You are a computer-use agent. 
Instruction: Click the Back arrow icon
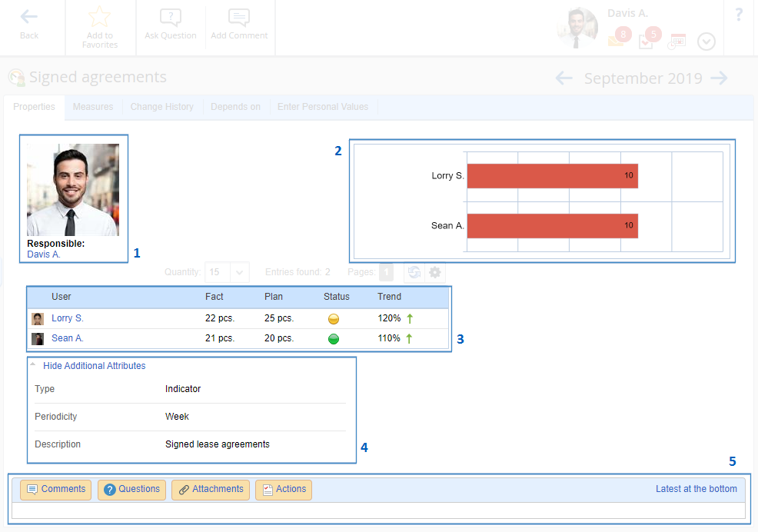point(29,17)
